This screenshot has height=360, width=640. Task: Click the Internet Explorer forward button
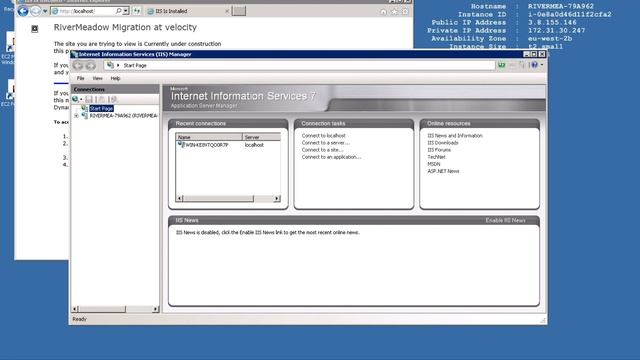36,11
